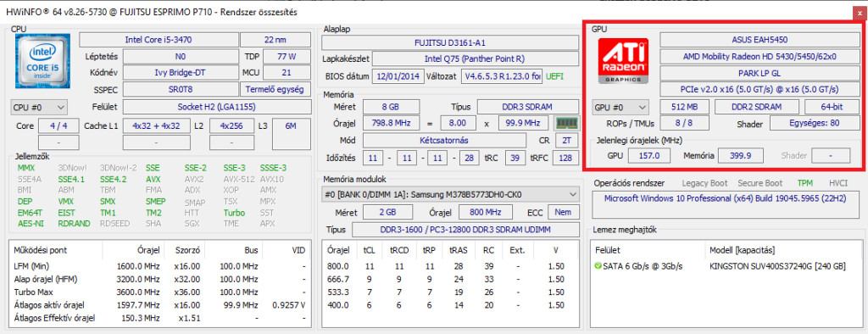The height and width of the screenshot is (334, 868).
Task: Click the L3 6M cache field
Action: coord(291,126)
